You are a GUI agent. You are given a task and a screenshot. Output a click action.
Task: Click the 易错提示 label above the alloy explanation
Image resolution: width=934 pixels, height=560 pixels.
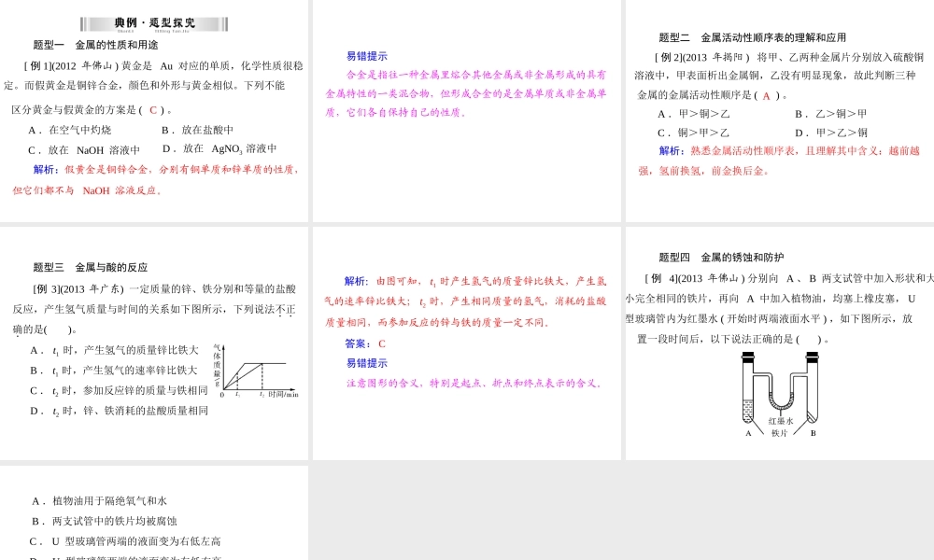367,56
